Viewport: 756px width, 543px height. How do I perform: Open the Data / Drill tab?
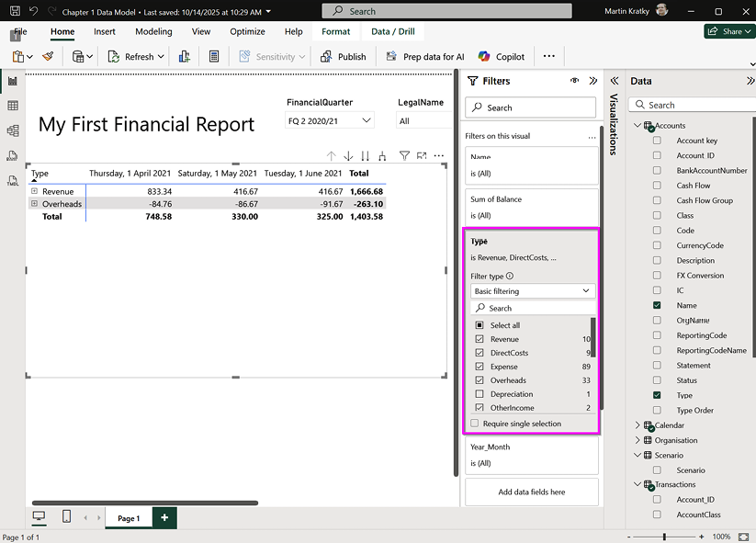[392, 31]
